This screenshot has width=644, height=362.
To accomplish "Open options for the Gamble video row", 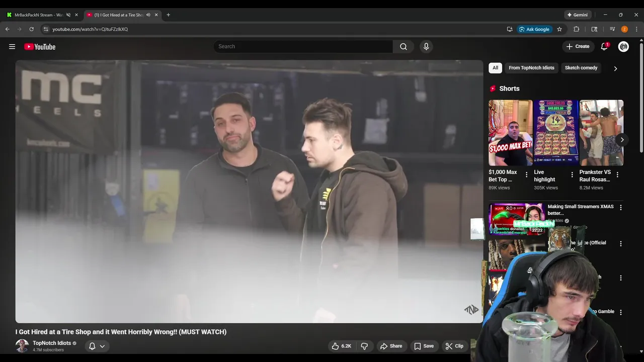I will (620, 312).
